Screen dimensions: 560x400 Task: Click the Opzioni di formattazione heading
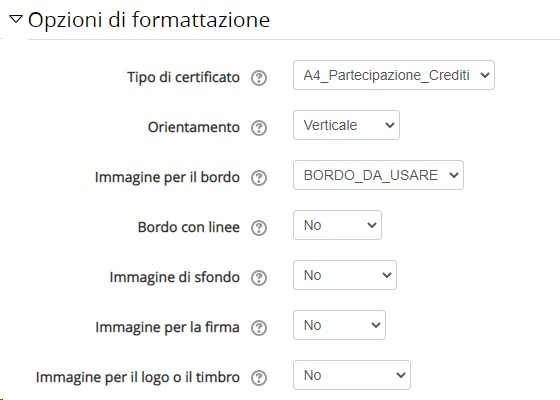[149, 20]
